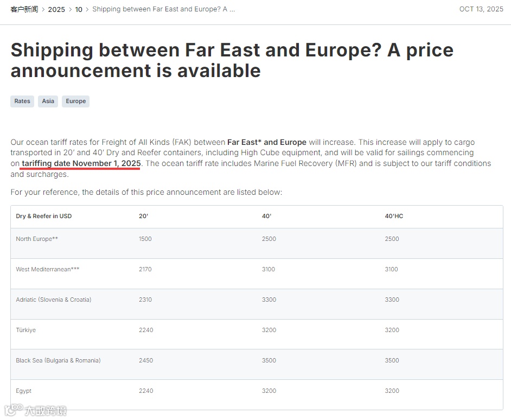Viewport: 511px width, 420px height.
Task: Open the 2025 breadcrumb link
Action: coord(56,9)
